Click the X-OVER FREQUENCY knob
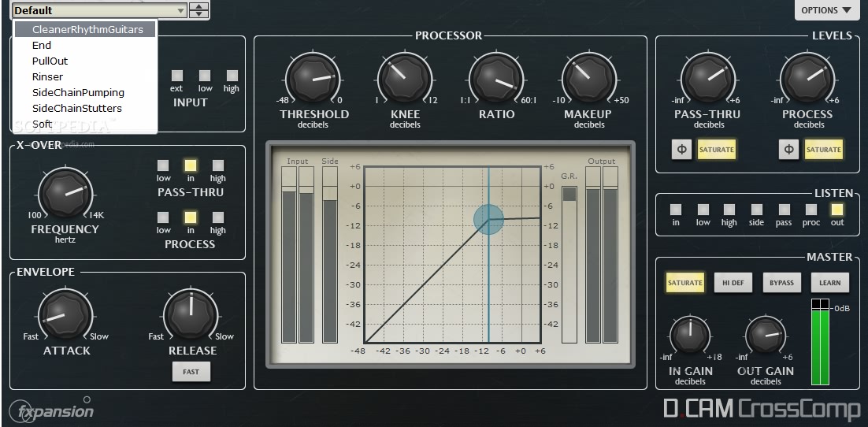Screen dimensions: 868x427 click(65, 193)
